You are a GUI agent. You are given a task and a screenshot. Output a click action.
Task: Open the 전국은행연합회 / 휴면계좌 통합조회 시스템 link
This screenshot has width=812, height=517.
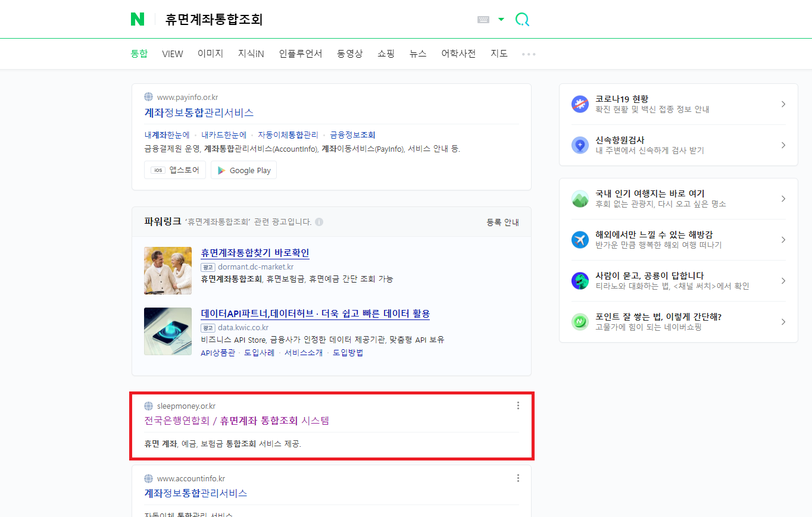(236, 421)
